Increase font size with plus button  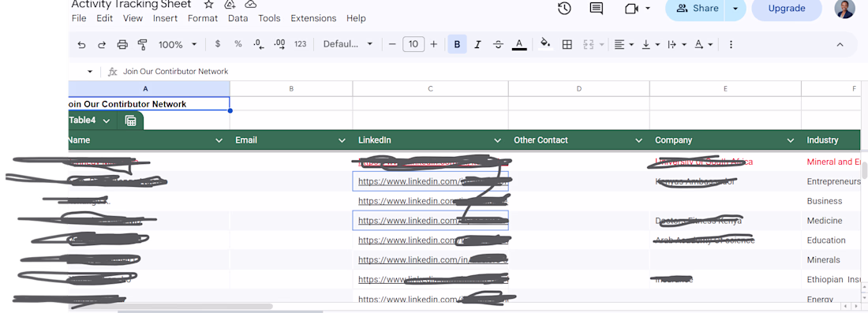[434, 44]
